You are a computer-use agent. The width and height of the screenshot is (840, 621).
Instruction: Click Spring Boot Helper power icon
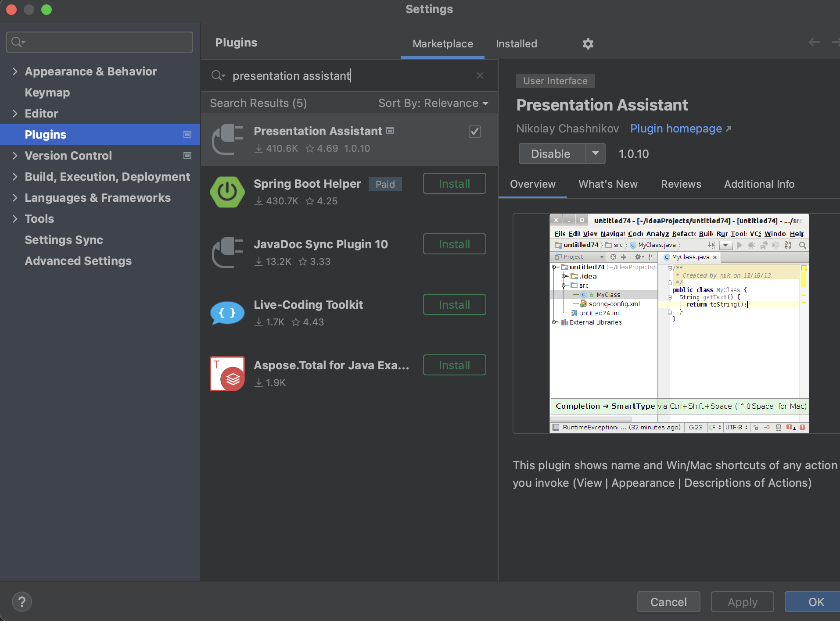click(x=227, y=192)
